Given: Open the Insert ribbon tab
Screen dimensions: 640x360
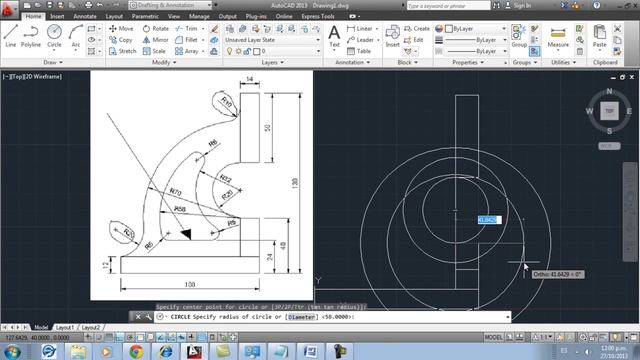Looking at the screenshot, I should (57, 16).
